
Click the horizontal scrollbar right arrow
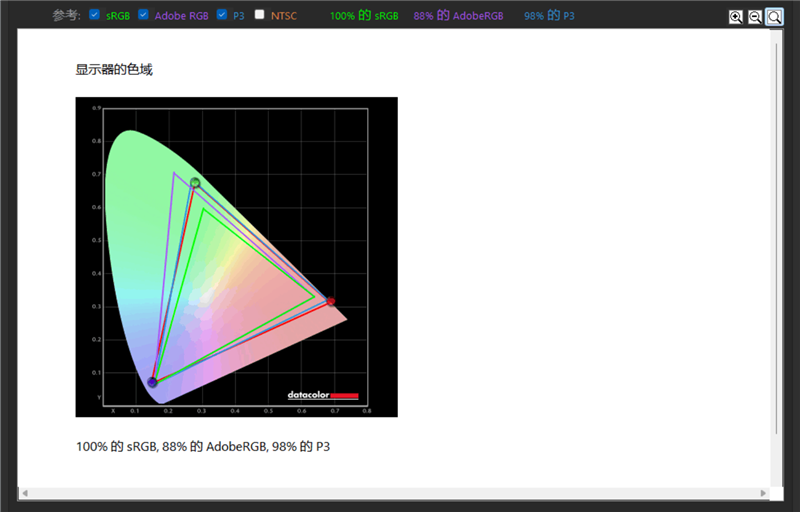(763, 493)
